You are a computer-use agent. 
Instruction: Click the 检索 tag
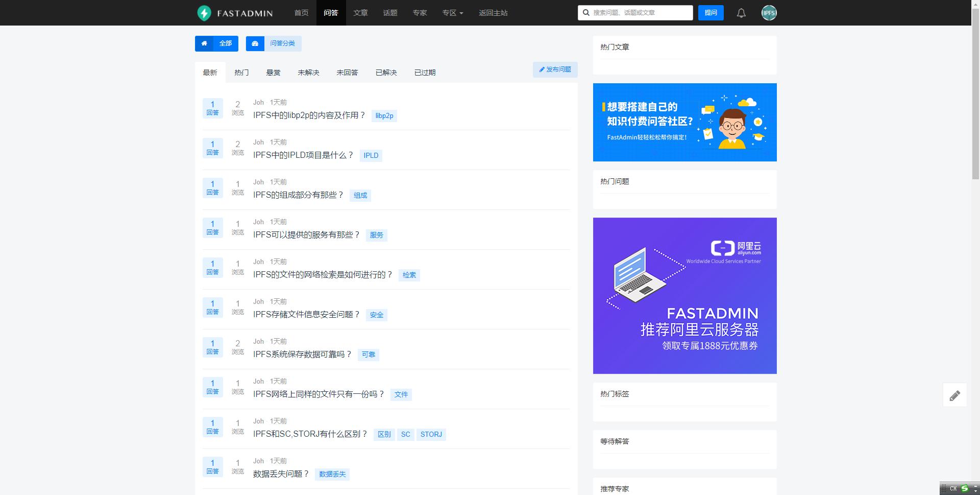(409, 275)
